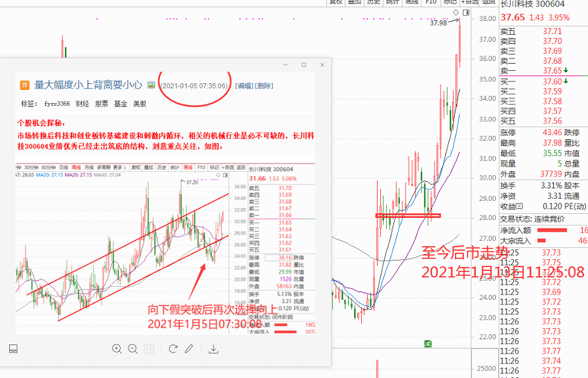Select the 卖三 37.69 ask row
The width and height of the screenshot is (588, 378).
click(x=543, y=51)
